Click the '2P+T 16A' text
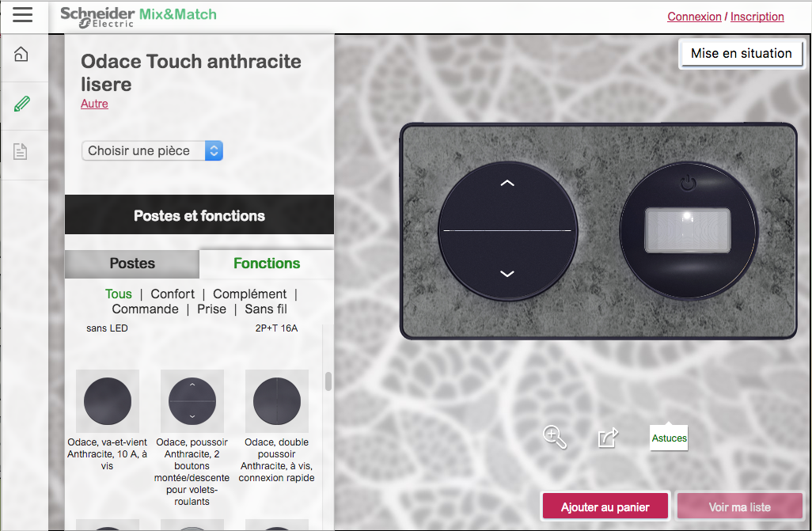The height and width of the screenshot is (531, 812). point(276,328)
